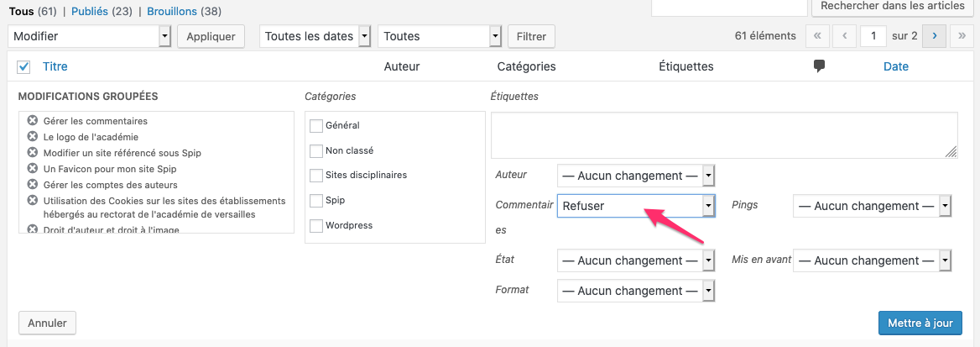The height and width of the screenshot is (347, 980).
Task: Remove "Le logo de l'académie" from list
Action: (33, 136)
